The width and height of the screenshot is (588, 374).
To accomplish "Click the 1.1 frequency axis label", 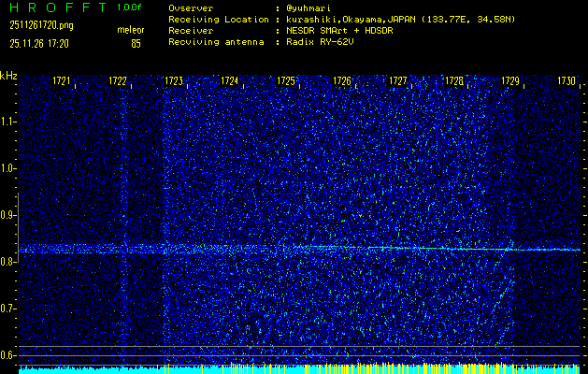I will tap(8, 121).
